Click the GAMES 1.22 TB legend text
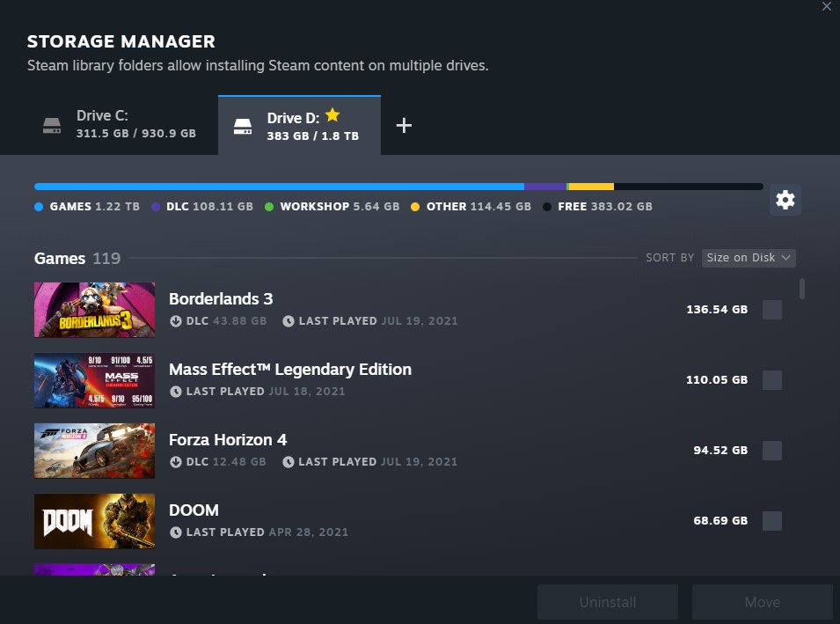 click(x=95, y=207)
